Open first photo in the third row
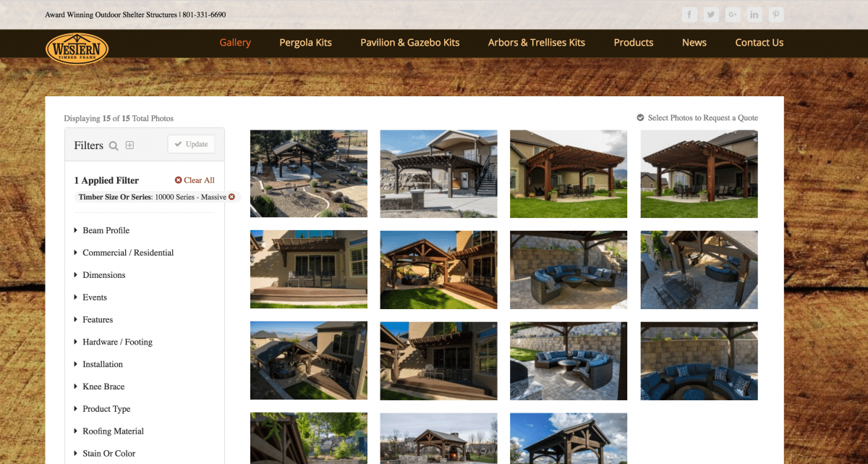The width and height of the screenshot is (868, 464). [x=309, y=361]
